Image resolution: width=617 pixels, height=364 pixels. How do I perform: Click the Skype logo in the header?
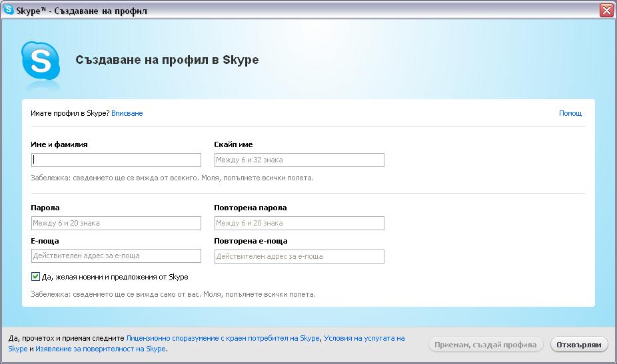pos(41,61)
